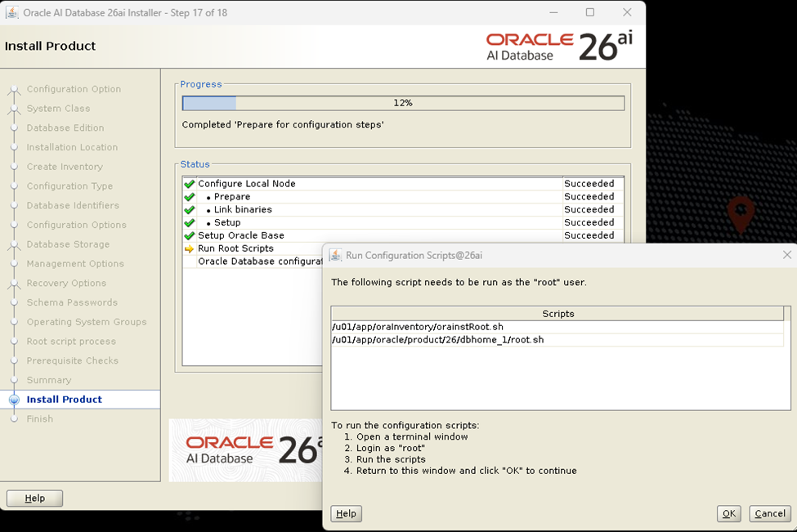Select Database Identifiers step in sidebar
The height and width of the screenshot is (532, 797).
pos(73,205)
